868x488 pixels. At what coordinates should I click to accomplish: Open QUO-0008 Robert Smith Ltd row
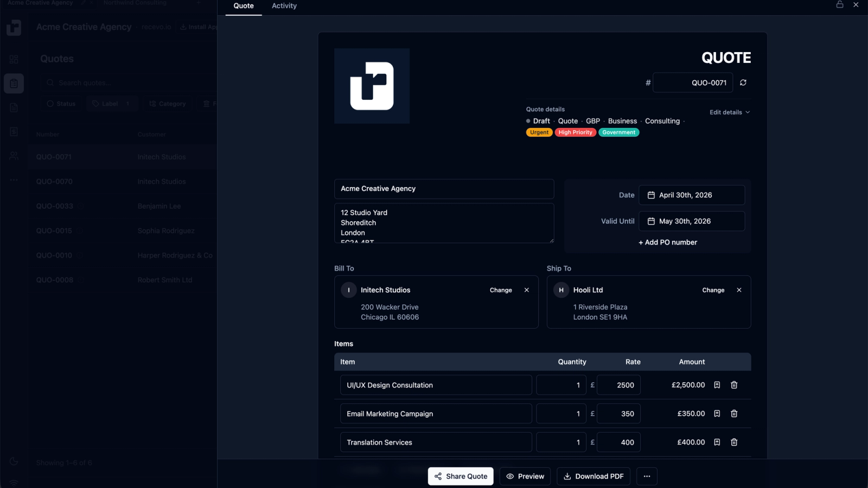(x=123, y=280)
